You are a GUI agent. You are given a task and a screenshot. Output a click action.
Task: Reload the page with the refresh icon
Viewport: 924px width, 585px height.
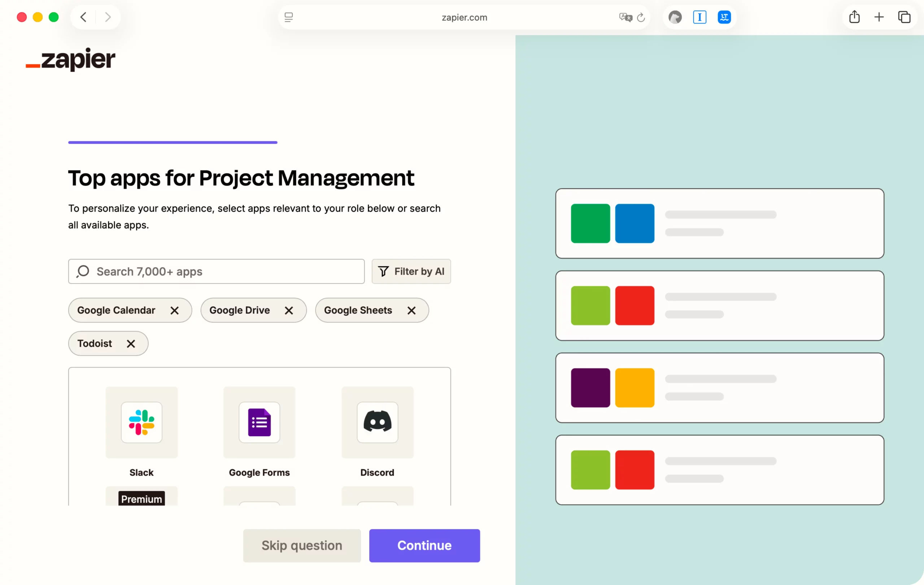click(641, 17)
